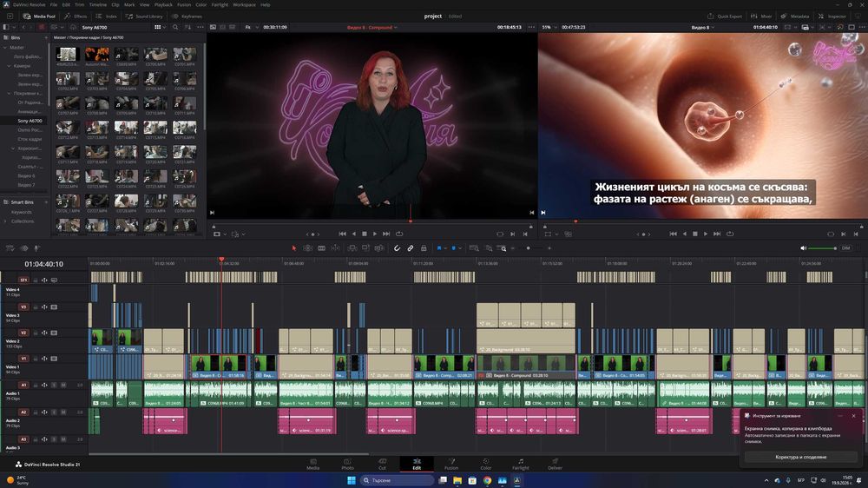Open the File menu
This screenshot has width=868, height=488.
54,4
